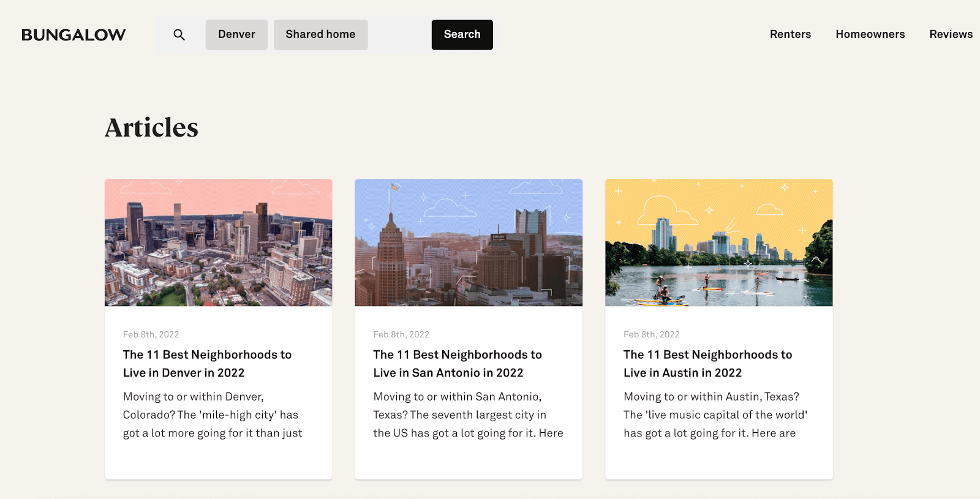Open the Denver city selector
The height and width of the screenshot is (499, 980).
(x=236, y=35)
